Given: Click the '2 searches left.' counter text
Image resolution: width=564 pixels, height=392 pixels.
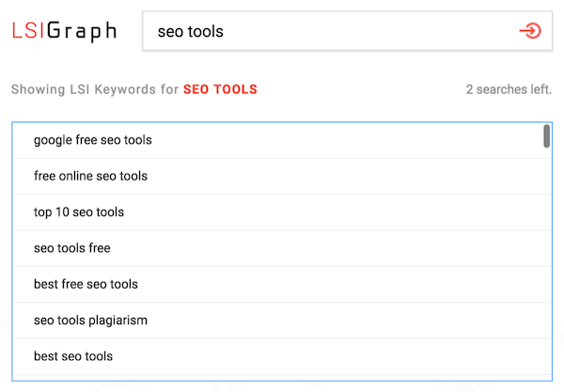Looking at the screenshot, I should pos(509,90).
